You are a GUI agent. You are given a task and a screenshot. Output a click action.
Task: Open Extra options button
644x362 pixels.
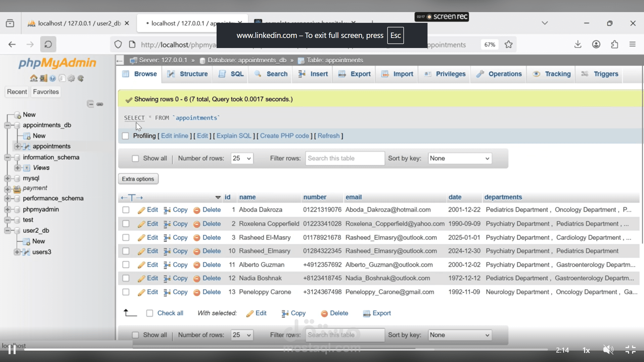[138, 179]
